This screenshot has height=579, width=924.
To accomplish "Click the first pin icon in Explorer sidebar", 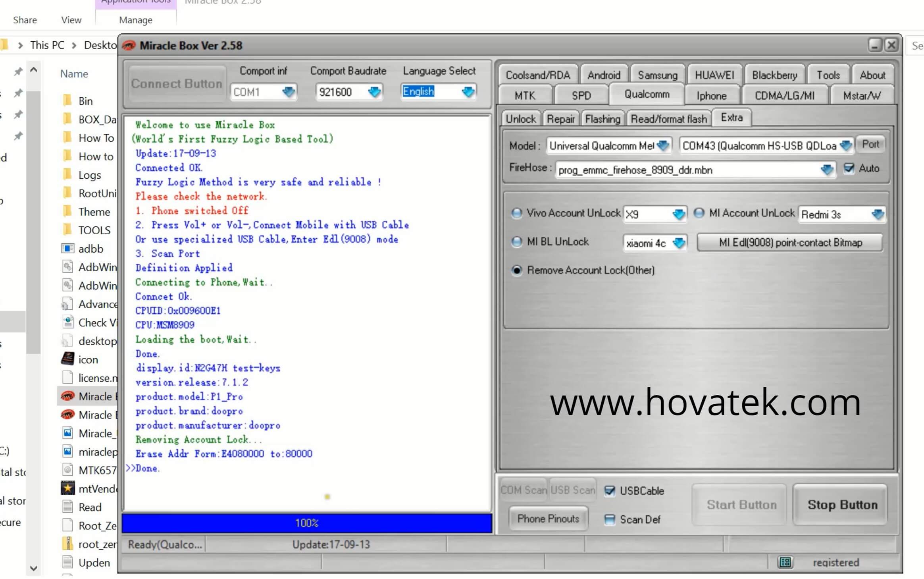I will (18, 72).
